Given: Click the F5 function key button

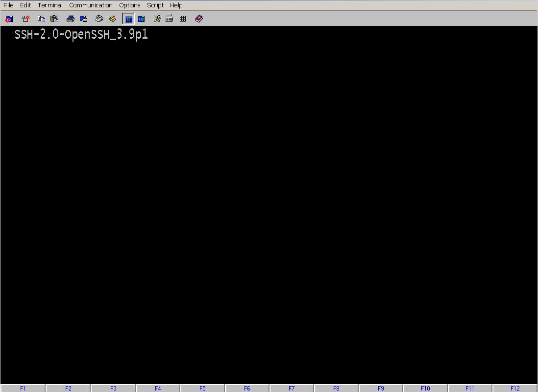Looking at the screenshot, I should pyautogui.click(x=202, y=388).
